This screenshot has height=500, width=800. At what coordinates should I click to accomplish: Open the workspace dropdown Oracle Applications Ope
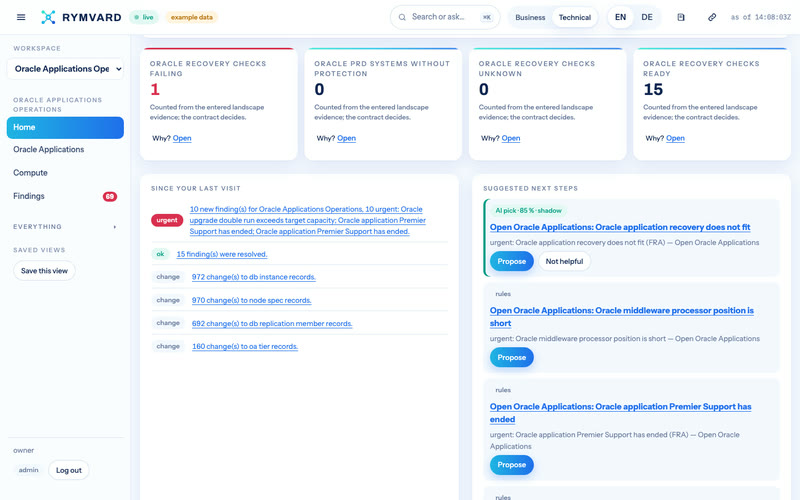tap(65, 69)
